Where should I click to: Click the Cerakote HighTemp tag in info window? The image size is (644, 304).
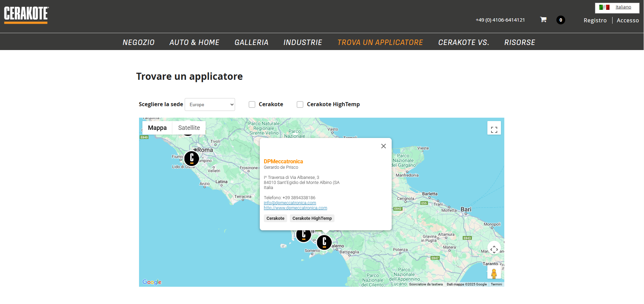(x=312, y=218)
